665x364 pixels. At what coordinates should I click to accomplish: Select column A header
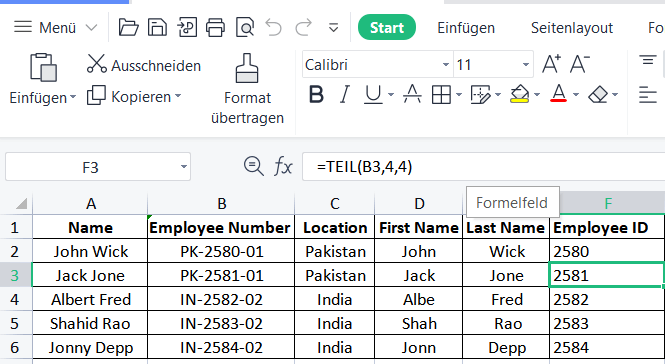(x=90, y=204)
